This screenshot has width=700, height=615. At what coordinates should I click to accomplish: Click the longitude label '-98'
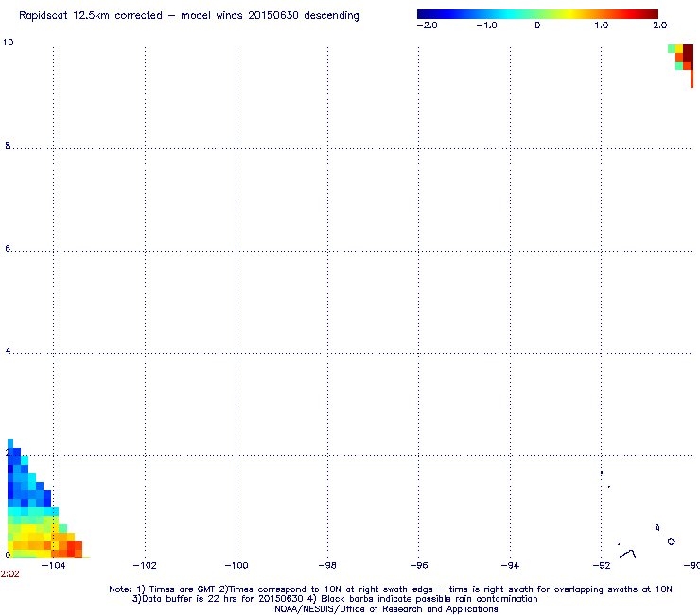click(327, 566)
